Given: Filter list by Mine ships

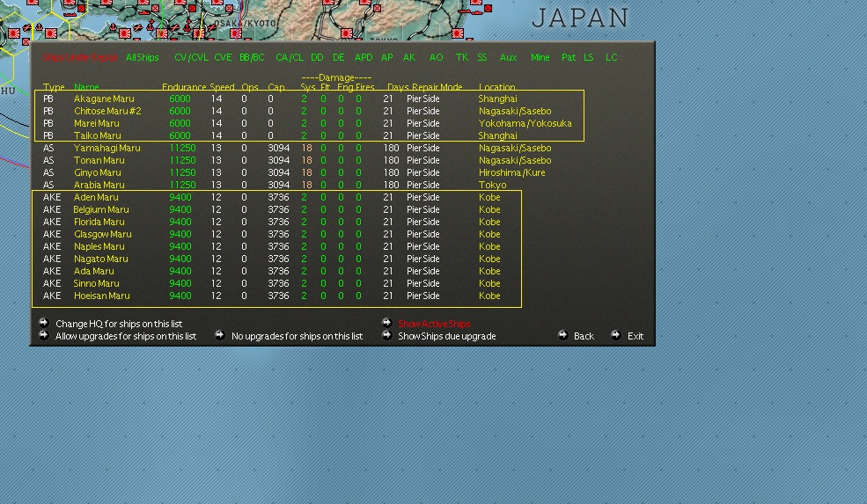Looking at the screenshot, I should click(x=540, y=57).
